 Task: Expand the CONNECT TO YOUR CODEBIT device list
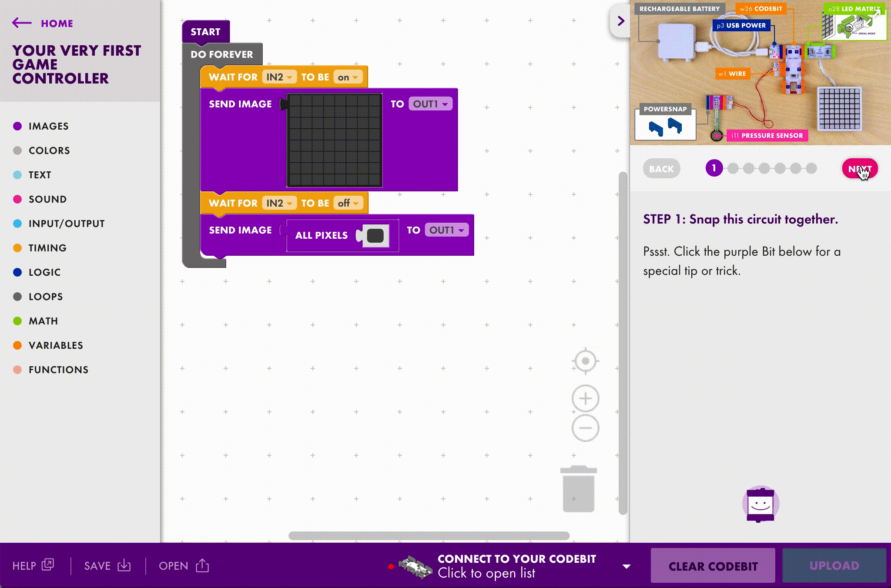(626, 565)
